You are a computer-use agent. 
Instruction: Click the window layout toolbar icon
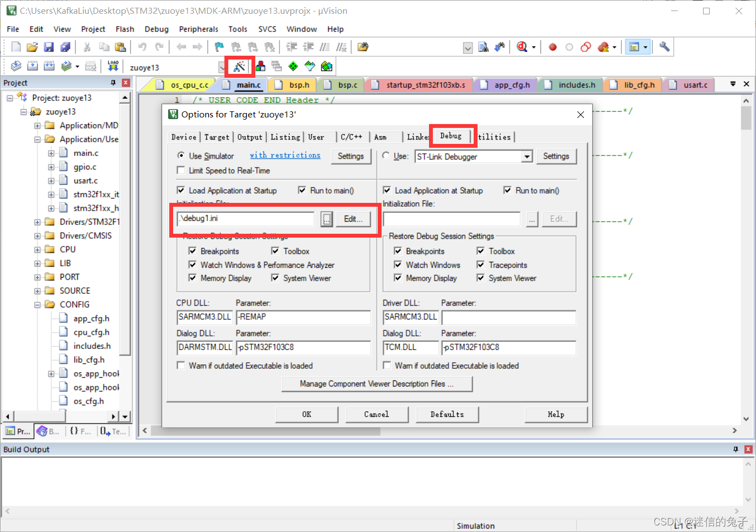634,47
